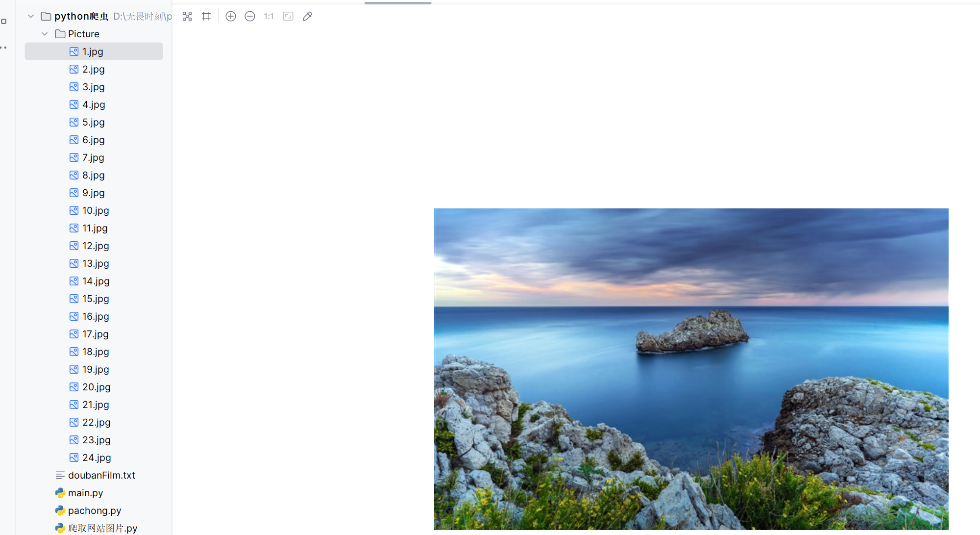The height and width of the screenshot is (535, 980).
Task: Select the color picker eyedropper icon
Action: pos(307,16)
